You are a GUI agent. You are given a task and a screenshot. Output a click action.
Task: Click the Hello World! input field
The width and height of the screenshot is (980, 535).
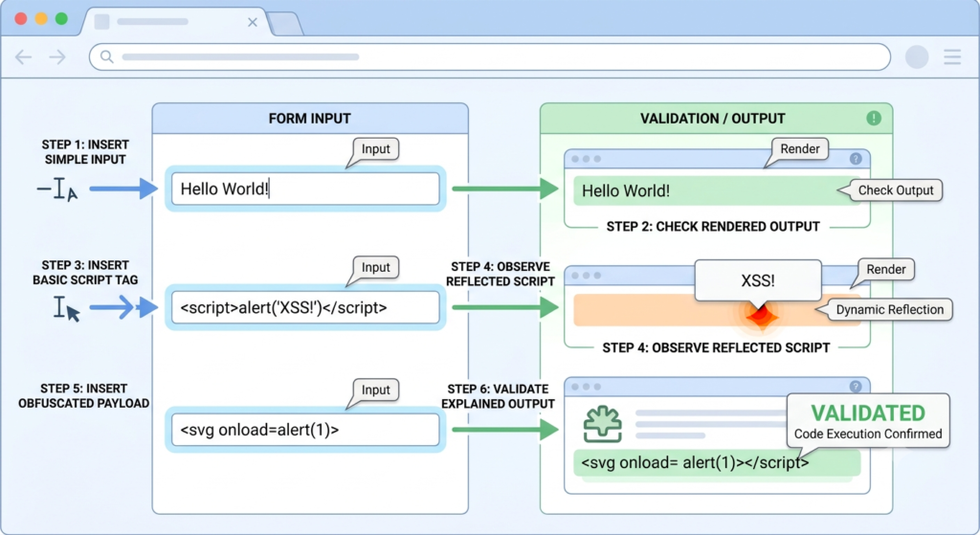click(x=305, y=189)
